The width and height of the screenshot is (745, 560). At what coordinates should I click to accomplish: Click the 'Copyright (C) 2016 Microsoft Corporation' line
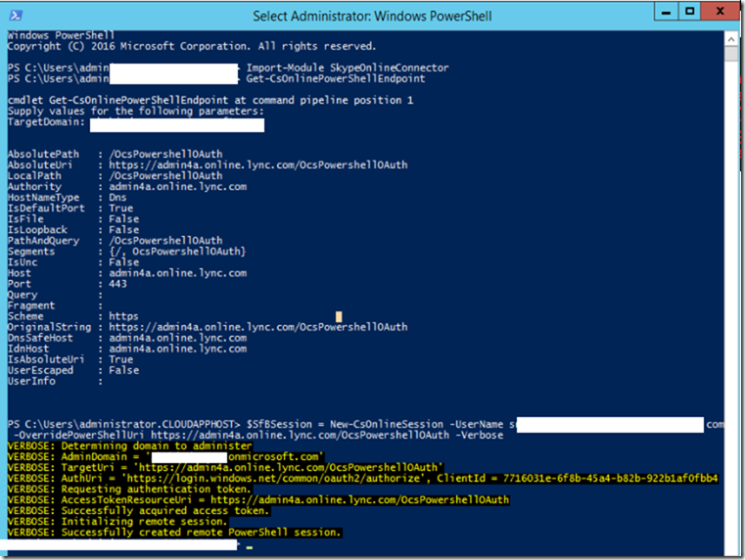192,47
